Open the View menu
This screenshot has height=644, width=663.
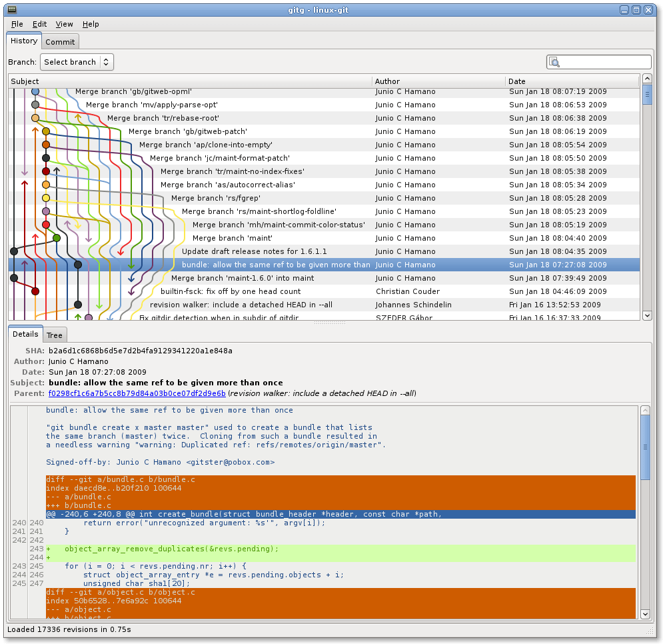(64, 24)
